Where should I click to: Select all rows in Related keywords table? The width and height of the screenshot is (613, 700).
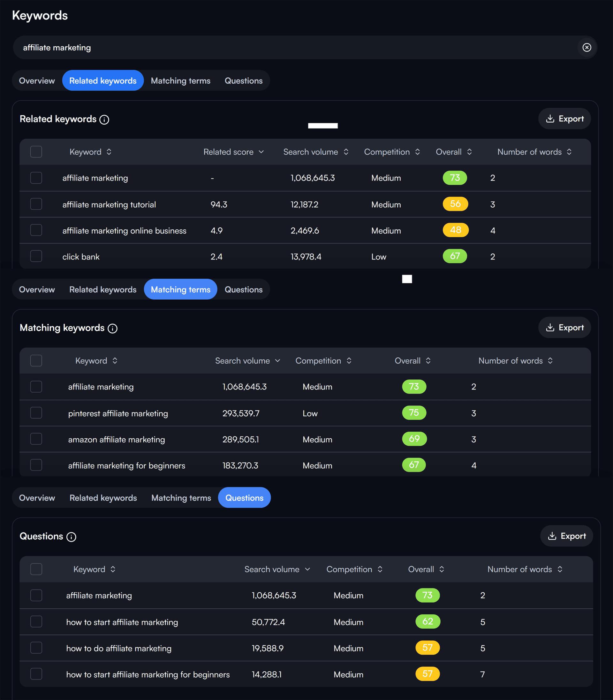point(36,152)
